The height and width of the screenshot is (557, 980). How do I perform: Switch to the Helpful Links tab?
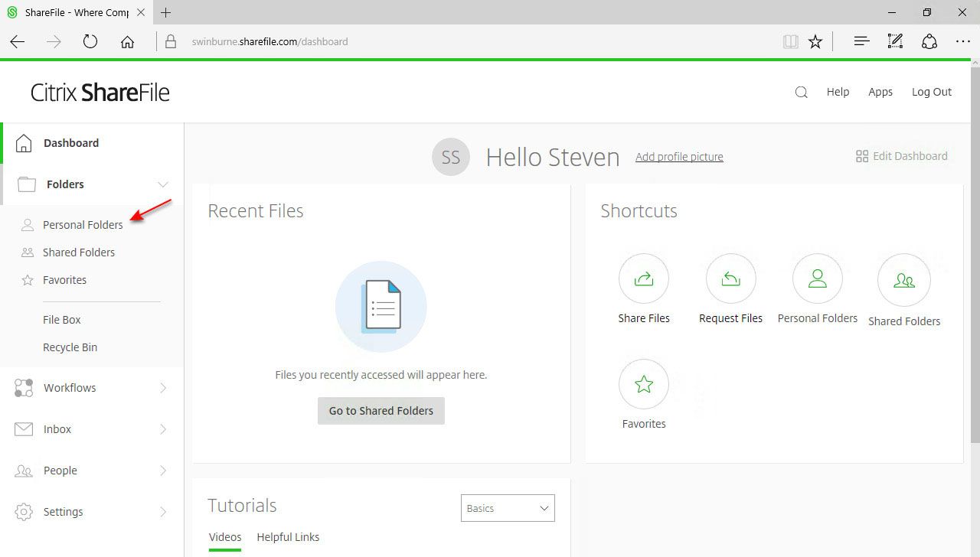(x=288, y=537)
